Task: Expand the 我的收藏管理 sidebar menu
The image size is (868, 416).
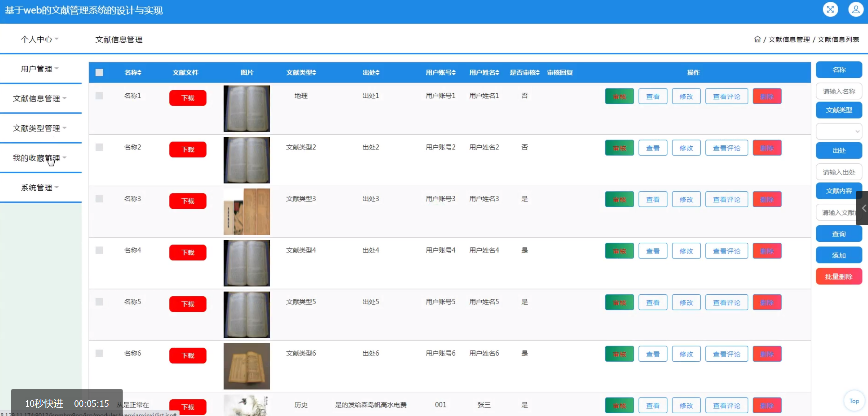Action: 40,158
